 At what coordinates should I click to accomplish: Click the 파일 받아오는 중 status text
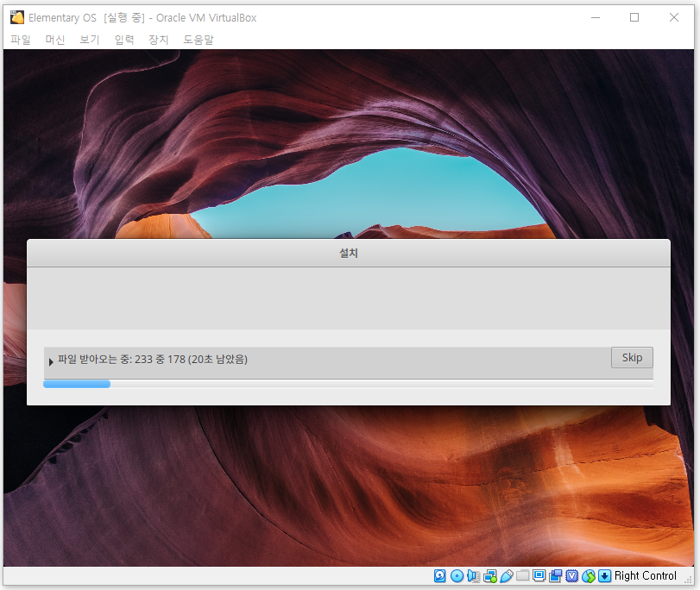153,360
